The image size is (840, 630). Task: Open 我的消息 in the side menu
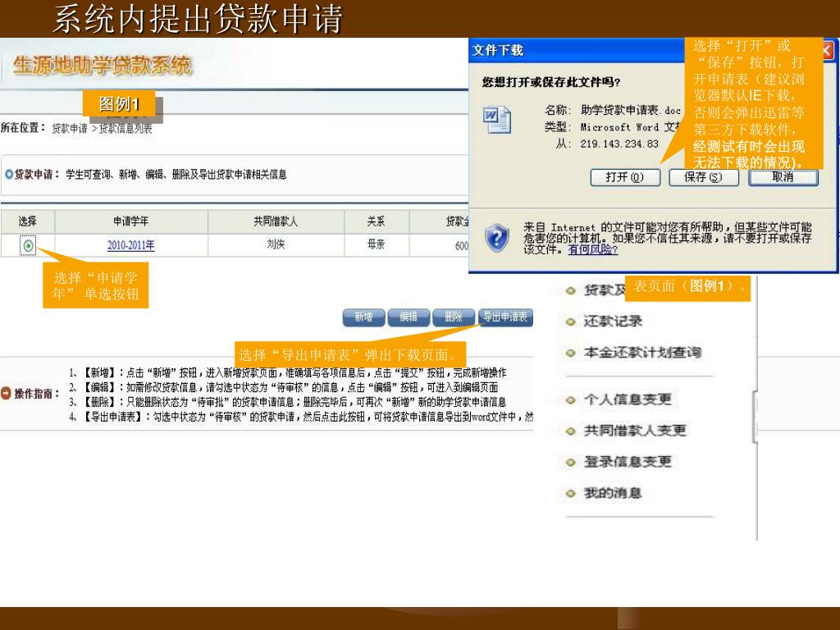[613, 493]
